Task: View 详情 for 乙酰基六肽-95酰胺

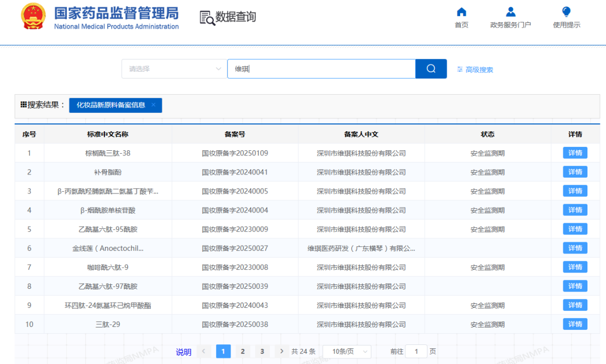Action: point(575,229)
